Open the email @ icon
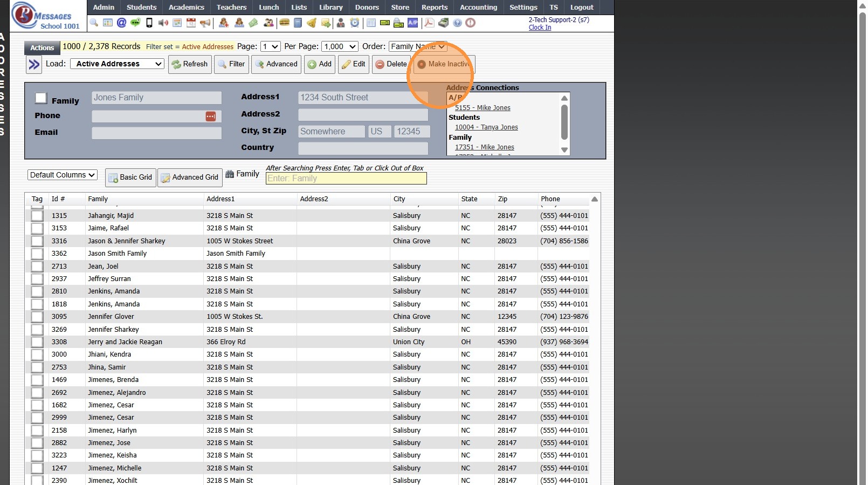The height and width of the screenshot is (485, 868). pyautogui.click(x=121, y=23)
